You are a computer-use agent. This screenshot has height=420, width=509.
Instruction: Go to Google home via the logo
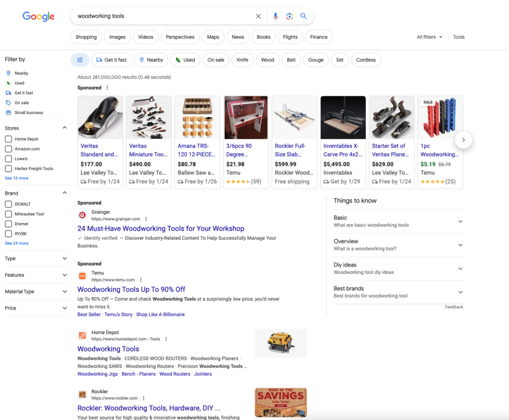38,16
